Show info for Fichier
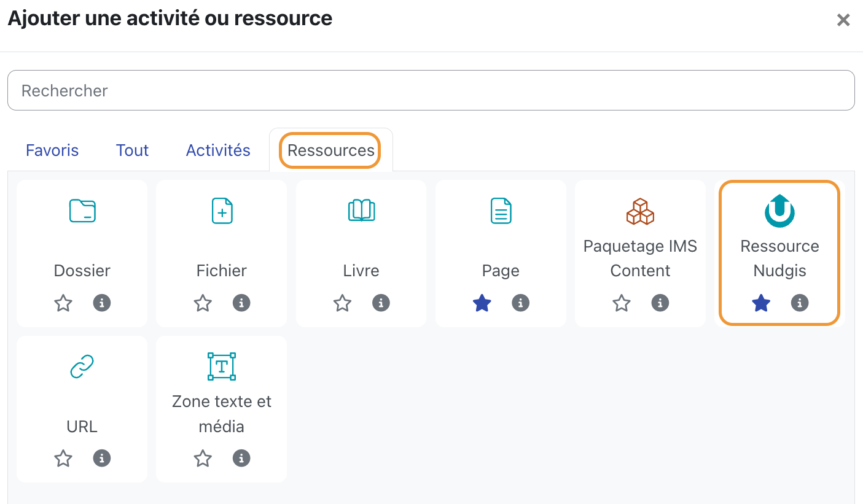 pyautogui.click(x=241, y=303)
